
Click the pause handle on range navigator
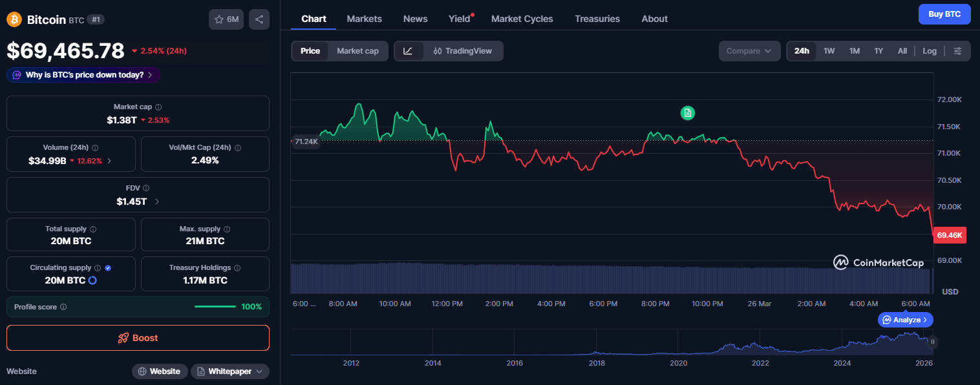(933, 342)
